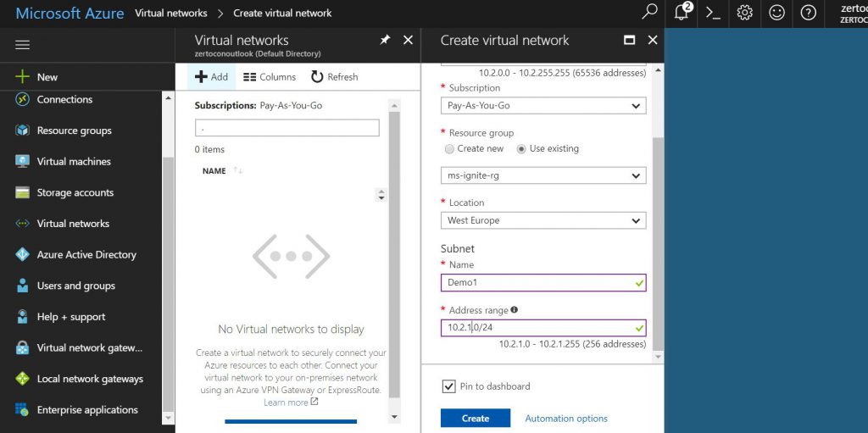Select Storage accounts in sidebar
The width and height of the screenshot is (868, 433).
tap(75, 193)
